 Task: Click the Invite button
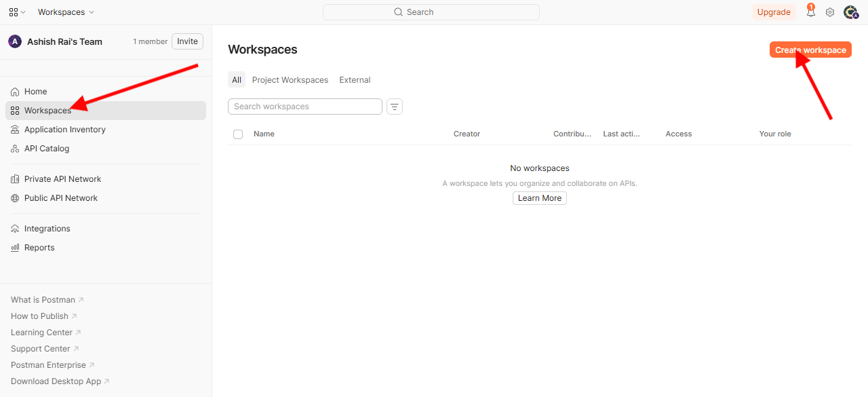click(x=187, y=41)
